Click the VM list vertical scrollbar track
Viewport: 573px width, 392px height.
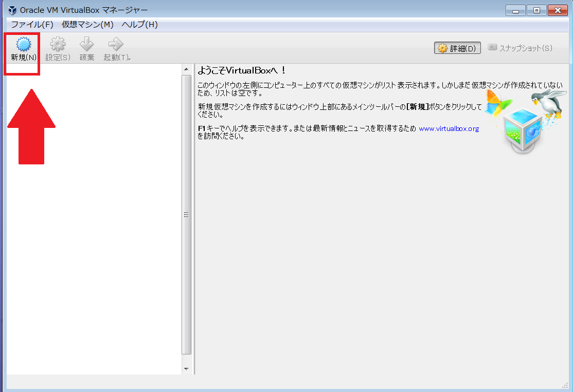(x=186, y=215)
